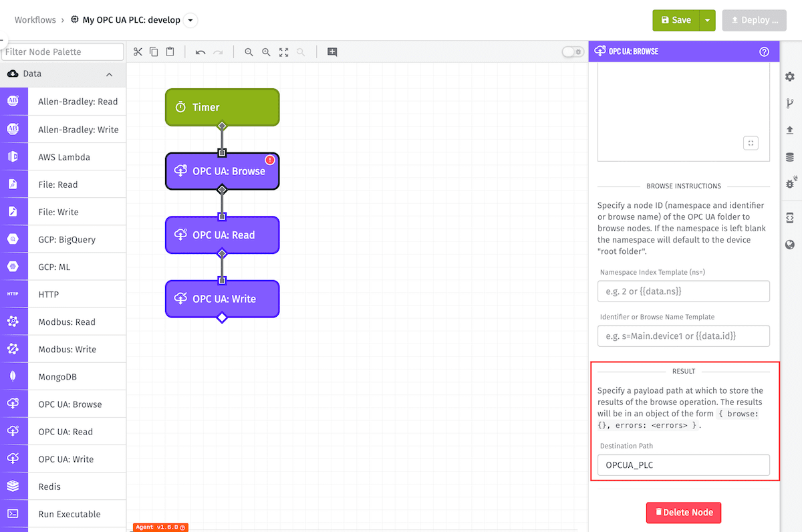Select the Allen-Bradley: Read palette node
This screenshot has height=532, width=802.
tap(63, 102)
